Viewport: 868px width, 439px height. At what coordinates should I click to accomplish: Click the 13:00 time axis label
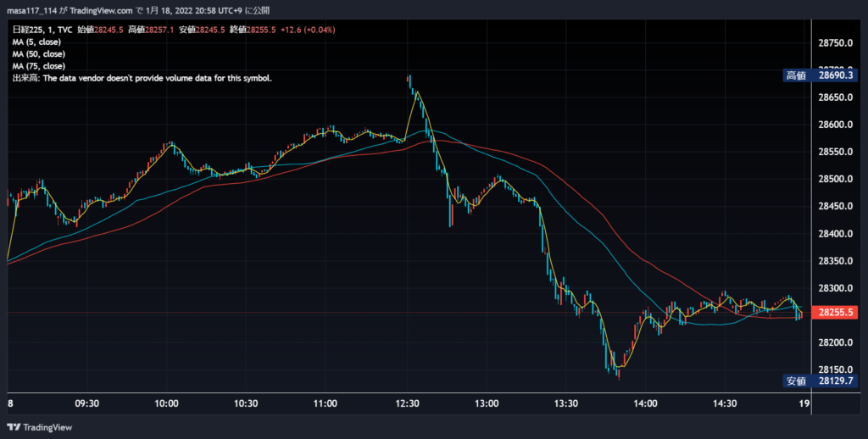pos(487,403)
